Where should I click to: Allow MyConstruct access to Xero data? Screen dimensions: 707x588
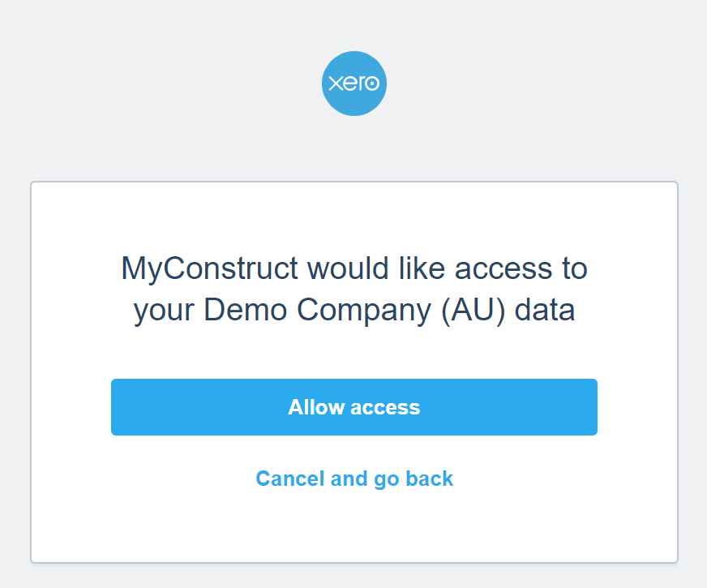(x=354, y=407)
